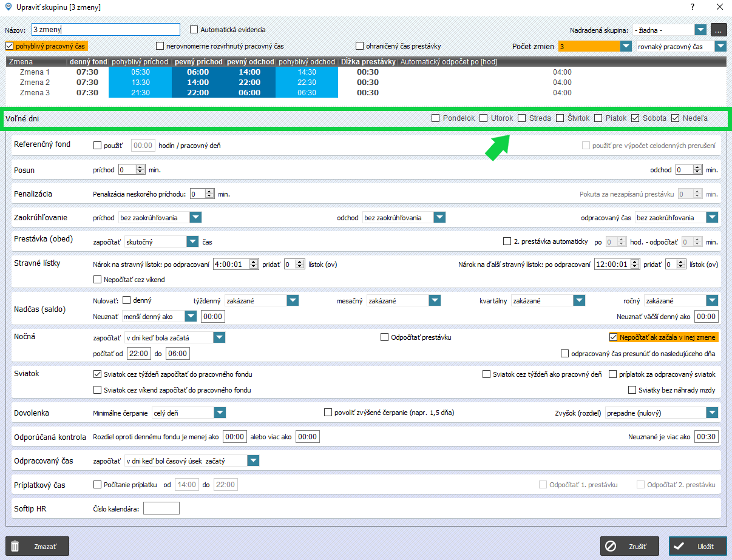Toggle Automatická evidencia checkbox

pyautogui.click(x=194, y=29)
